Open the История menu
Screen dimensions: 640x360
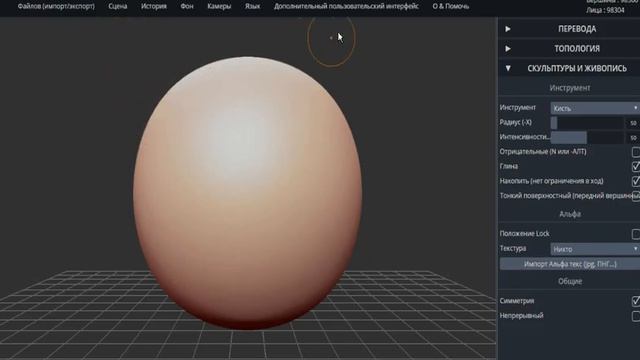154,7
